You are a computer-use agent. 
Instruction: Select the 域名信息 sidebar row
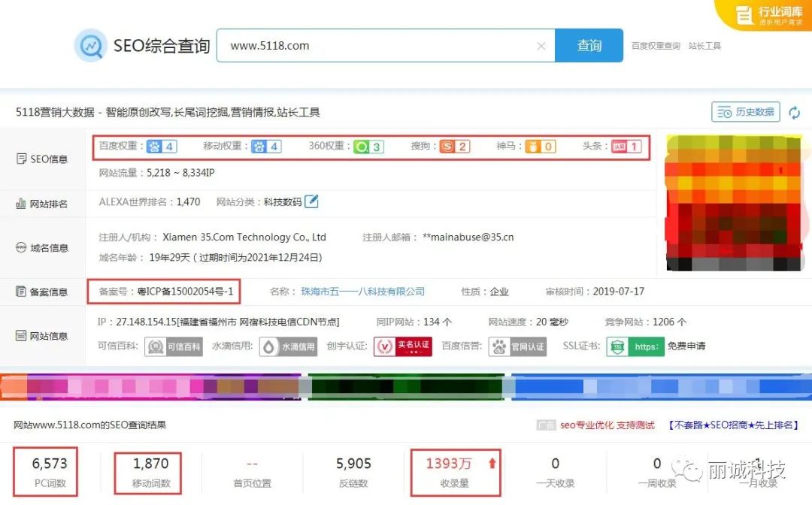pyautogui.click(x=42, y=248)
